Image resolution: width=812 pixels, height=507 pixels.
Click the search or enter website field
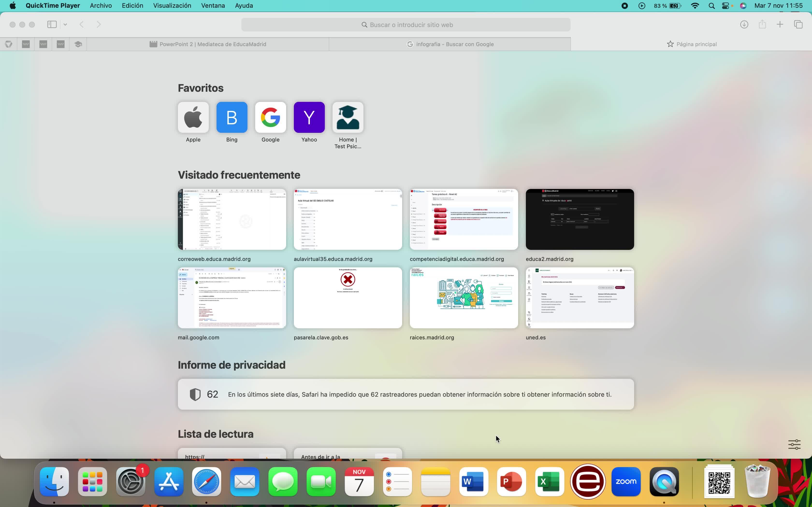[x=406, y=25]
